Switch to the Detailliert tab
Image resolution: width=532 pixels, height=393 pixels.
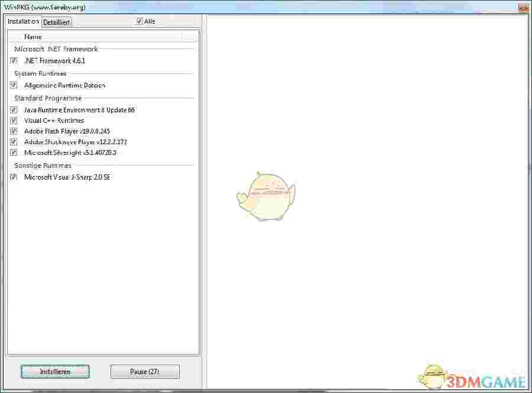[57, 22]
